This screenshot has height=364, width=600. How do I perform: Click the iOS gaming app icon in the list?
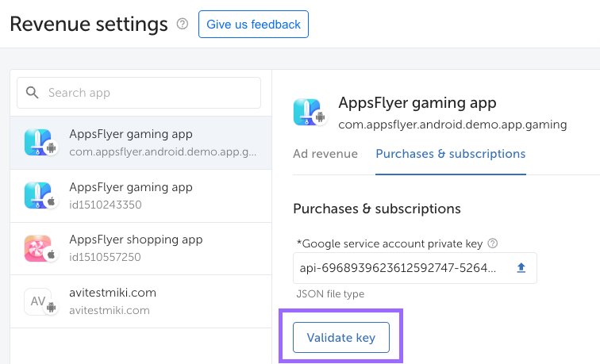pyautogui.click(x=38, y=195)
